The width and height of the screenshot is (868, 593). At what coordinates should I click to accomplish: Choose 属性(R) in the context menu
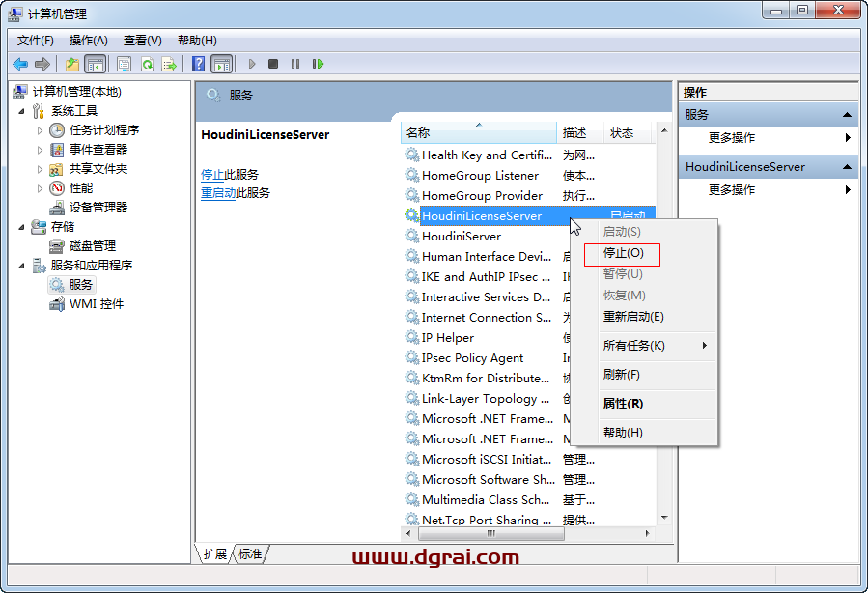point(644,404)
